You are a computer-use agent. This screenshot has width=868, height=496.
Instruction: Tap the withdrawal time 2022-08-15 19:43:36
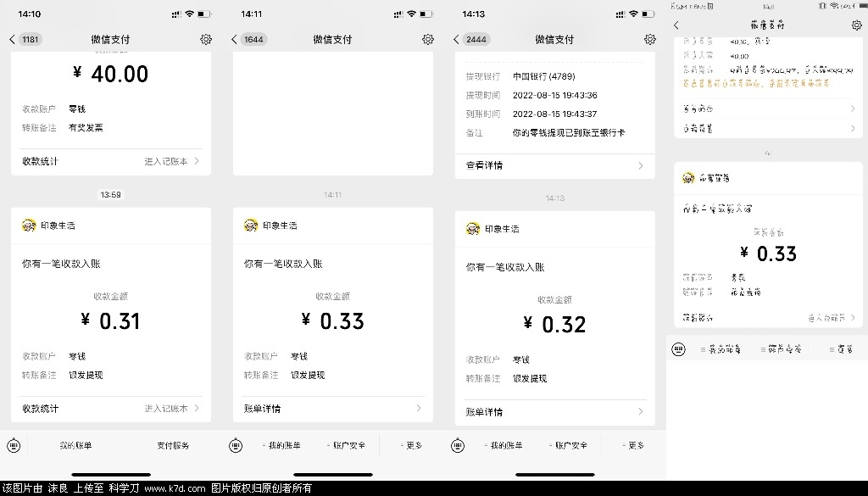click(554, 95)
